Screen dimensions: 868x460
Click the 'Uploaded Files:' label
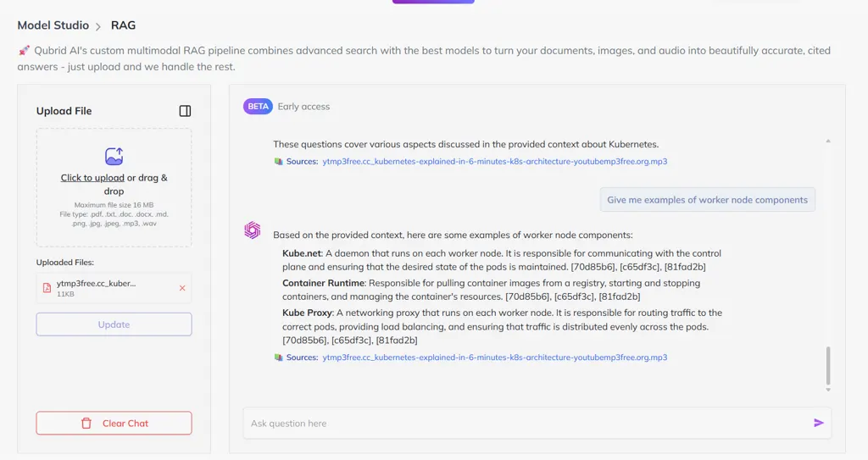tap(64, 263)
